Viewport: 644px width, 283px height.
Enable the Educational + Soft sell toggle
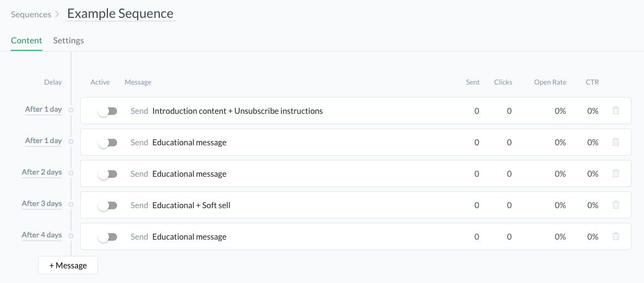(108, 205)
